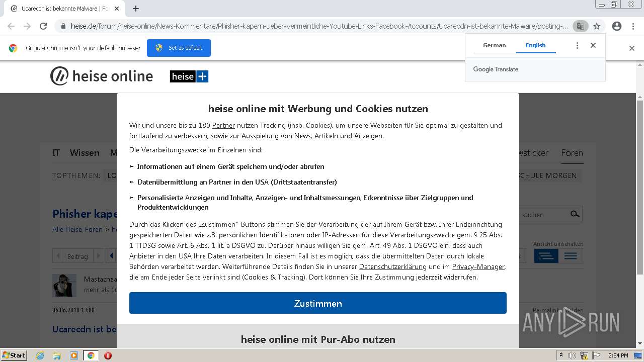Click the browser forward arrow
This screenshot has width=644, height=362.
[27, 26]
